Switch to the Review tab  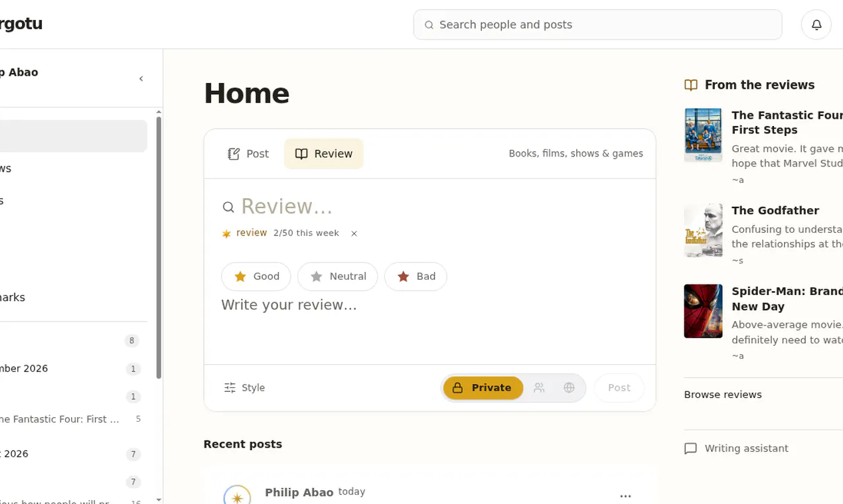tap(323, 154)
